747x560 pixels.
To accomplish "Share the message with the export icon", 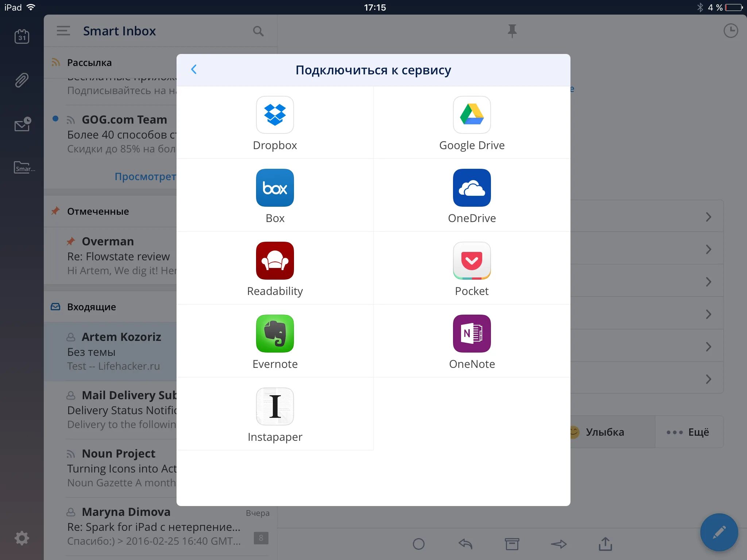I will 605,544.
